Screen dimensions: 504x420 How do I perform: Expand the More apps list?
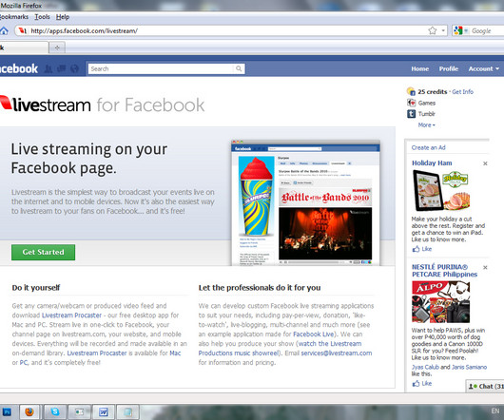(x=426, y=125)
